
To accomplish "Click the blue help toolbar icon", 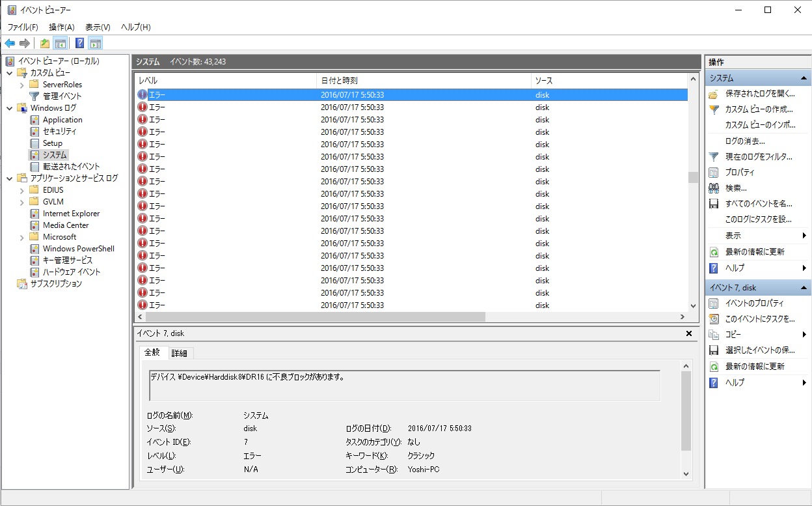I will [x=79, y=44].
